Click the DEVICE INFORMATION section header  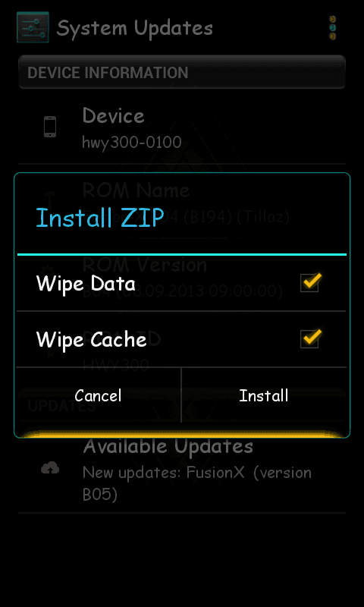[x=182, y=72]
